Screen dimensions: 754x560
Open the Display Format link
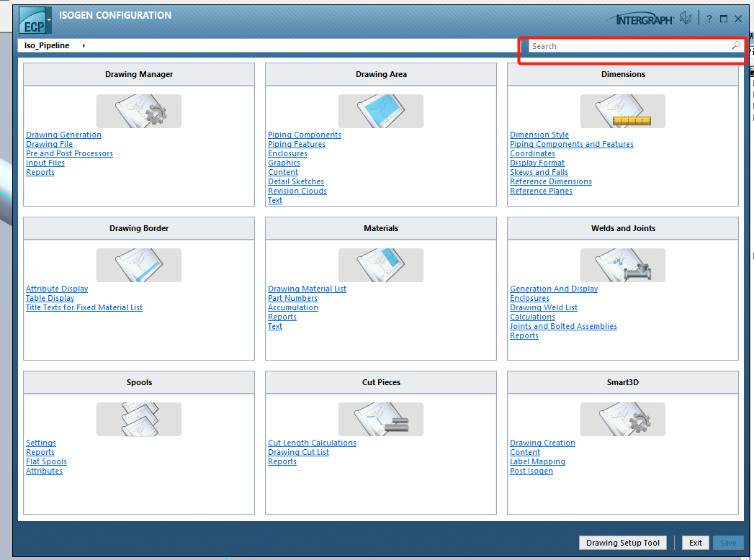(x=537, y=163)
